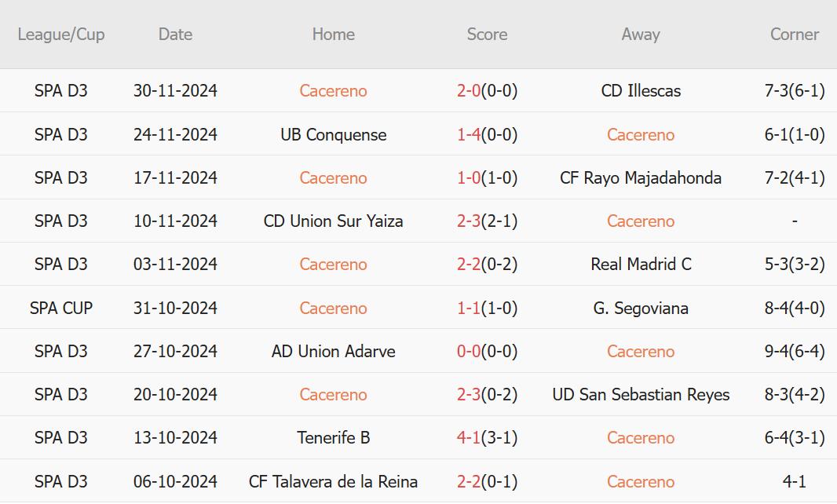The width and height of the screenshot is (837, 504).
Task: Open the CD Illescas team link
Action: click(641, 91)
